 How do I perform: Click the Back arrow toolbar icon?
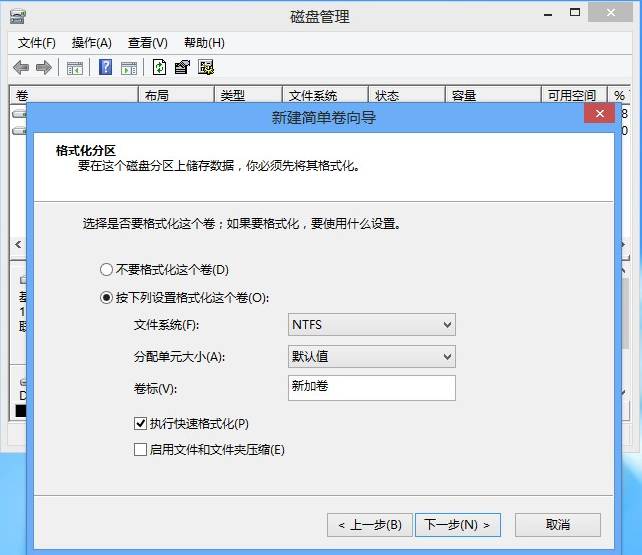pos(21,68)
